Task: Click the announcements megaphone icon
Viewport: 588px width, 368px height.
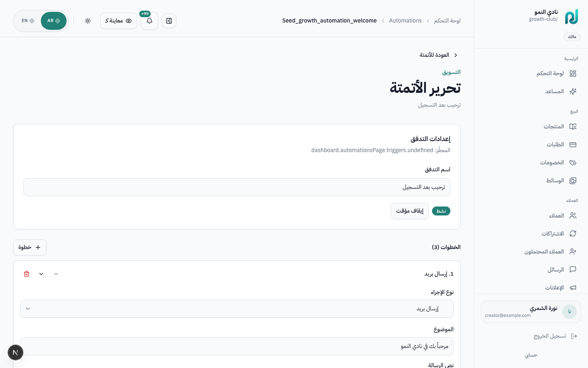Action: point(573,288)
